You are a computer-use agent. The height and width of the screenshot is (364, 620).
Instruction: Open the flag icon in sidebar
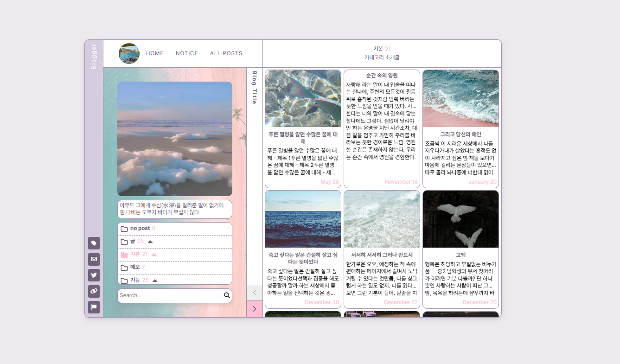tap(94, 307)
